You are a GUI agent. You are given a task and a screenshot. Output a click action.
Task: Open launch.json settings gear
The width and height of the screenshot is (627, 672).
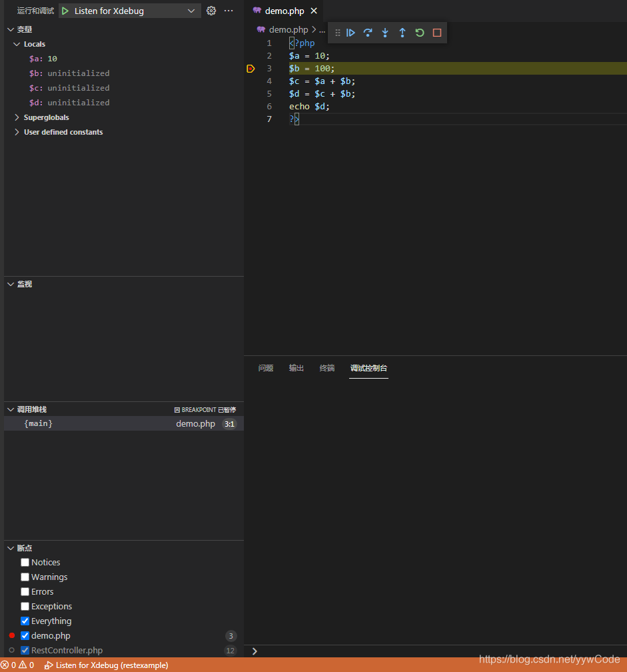pos(211,11)
